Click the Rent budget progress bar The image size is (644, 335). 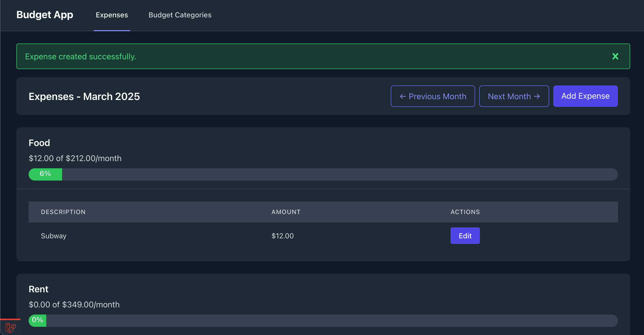click(x=323, y=321)
